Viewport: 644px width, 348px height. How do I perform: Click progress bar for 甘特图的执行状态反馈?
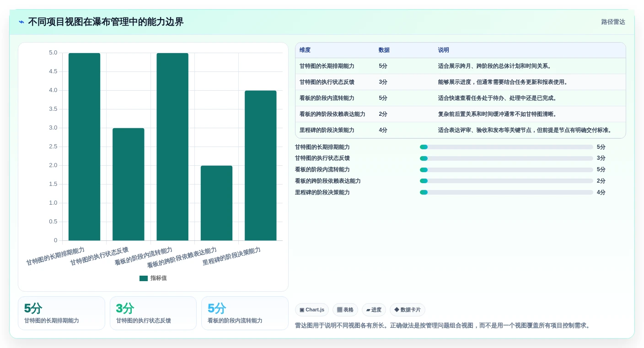(x=506, y=158)
